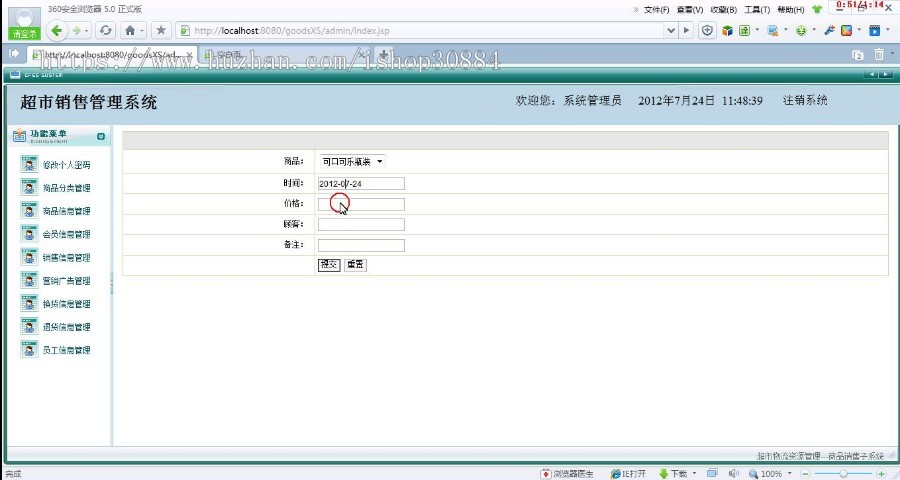Click the 注销系统 logout link
Screen dimensions: 900x480
[805, 100]
